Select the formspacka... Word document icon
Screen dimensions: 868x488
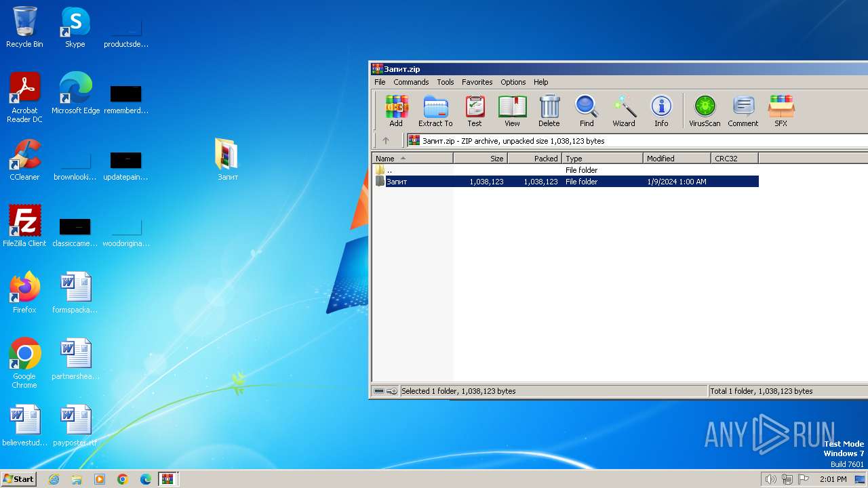75,293
